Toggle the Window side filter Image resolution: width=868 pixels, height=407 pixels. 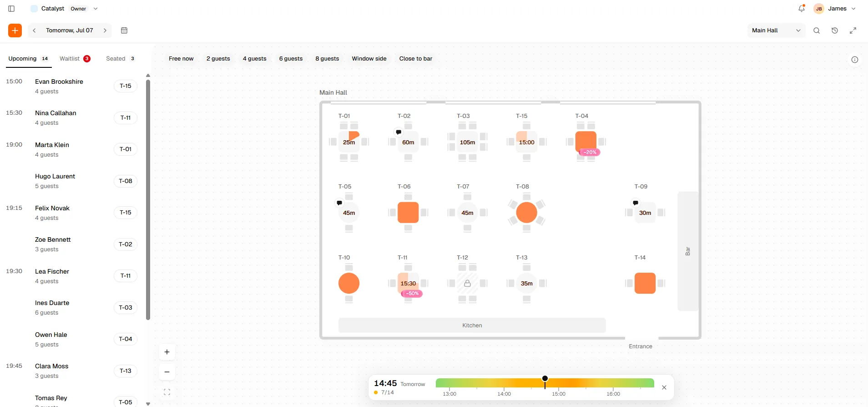click(369, 59)
